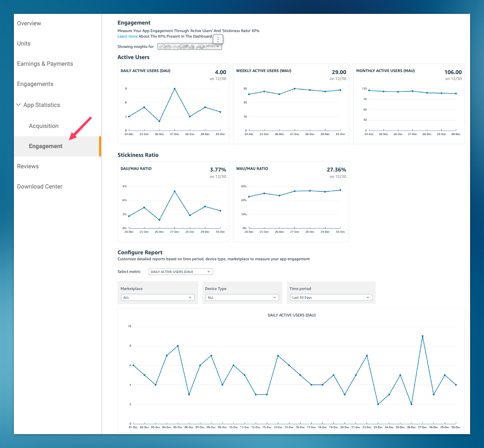Select Acquisition under App Statistics
This screenshot has height=448, width=484.
pyautogui.click(x=44, y=126)
